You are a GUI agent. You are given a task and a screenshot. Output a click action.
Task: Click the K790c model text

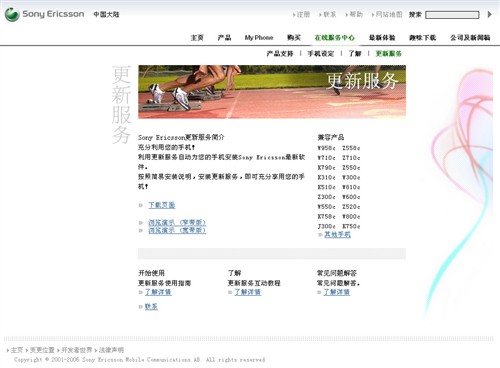[x=326, y=168]
